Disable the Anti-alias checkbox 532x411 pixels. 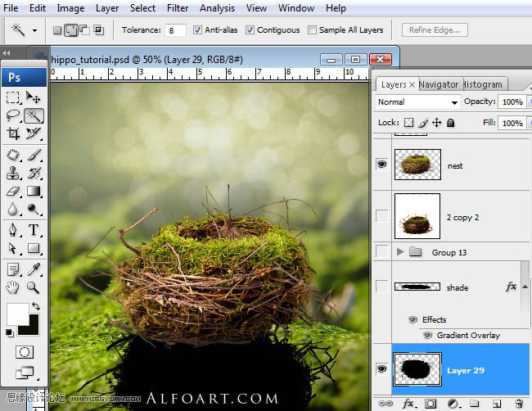tap(197, 29)
